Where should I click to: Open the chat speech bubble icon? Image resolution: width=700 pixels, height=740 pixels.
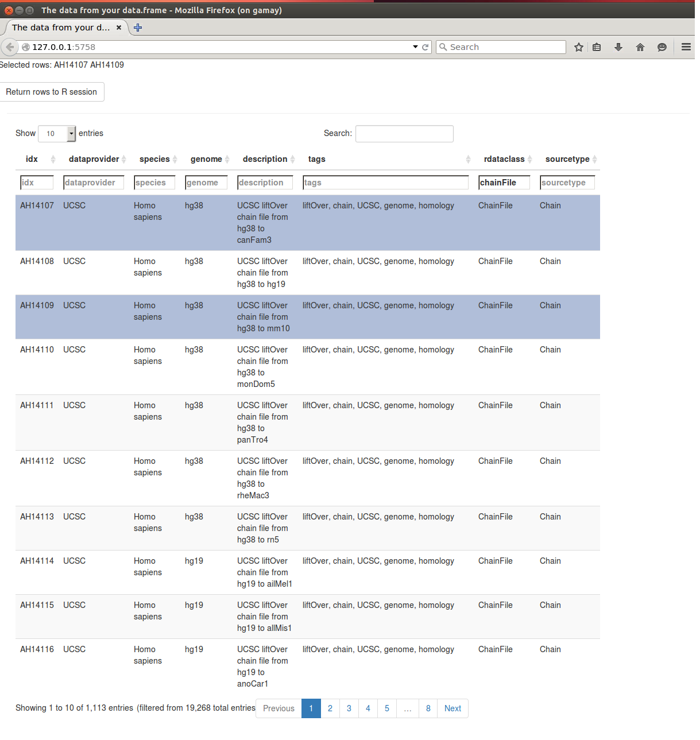click(662, 47)
